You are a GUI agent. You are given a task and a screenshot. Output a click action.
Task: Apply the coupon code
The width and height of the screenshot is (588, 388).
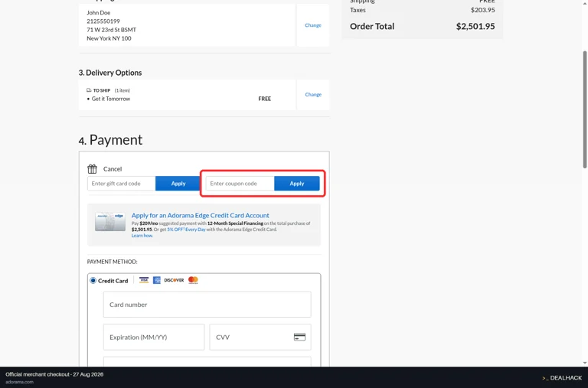pos(296,184)
